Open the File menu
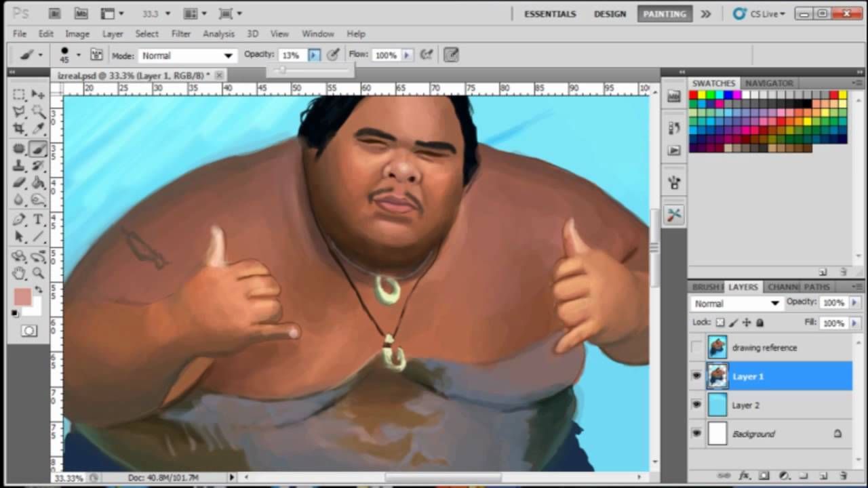868x488 pixels. pos(20,33)
